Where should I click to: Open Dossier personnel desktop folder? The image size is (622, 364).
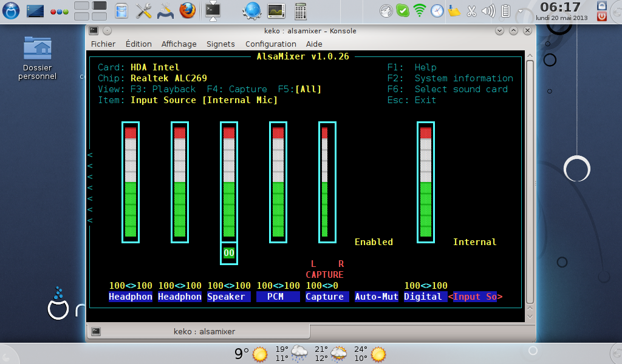37,58
